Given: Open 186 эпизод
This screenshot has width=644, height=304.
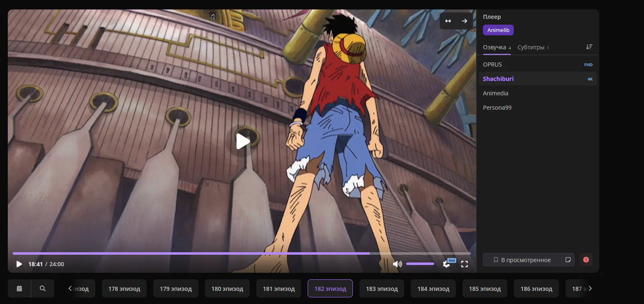Looking at the screenshot, I should tap(536, 288).
